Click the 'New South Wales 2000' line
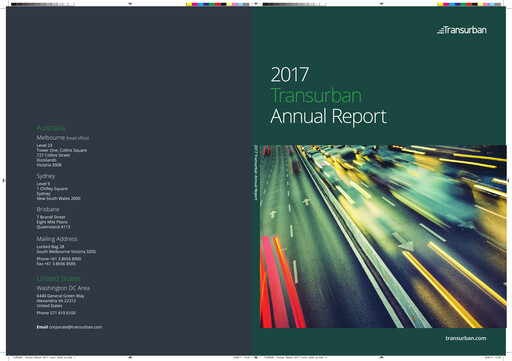 click(x=58, y=198)
